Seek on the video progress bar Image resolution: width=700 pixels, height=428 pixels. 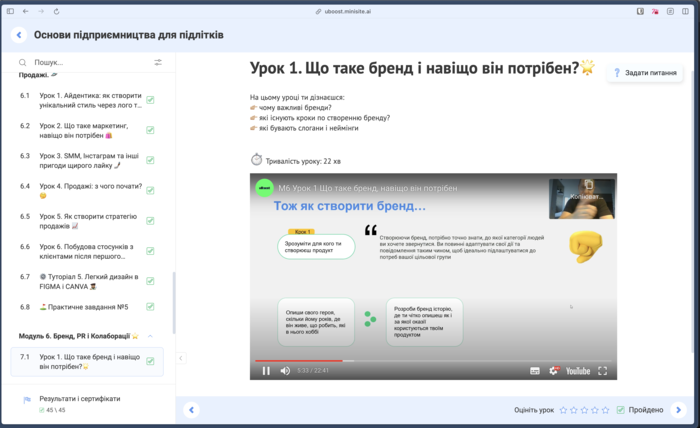click(x=400, y=360)
